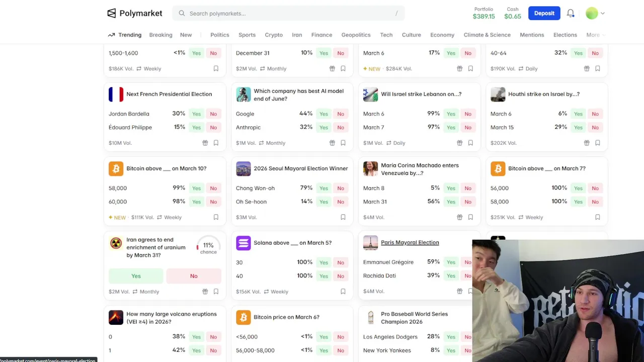
Task: Open the Cash balance $0.65
Action: [513, 13]
